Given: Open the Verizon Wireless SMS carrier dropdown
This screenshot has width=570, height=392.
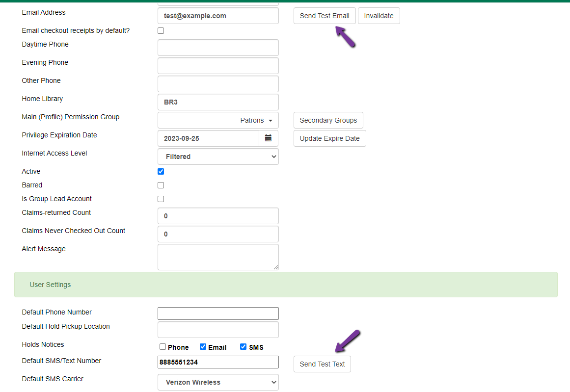Looking at the screenshot, I should coord(218,382).
